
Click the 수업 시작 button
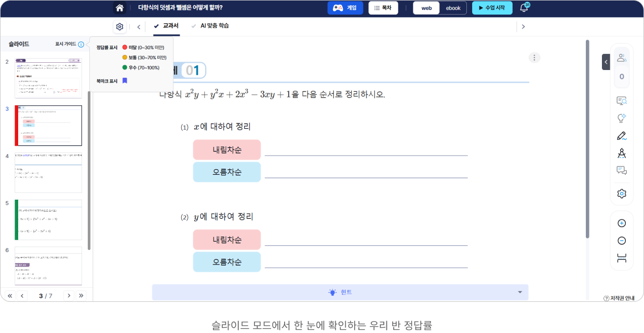point(492,8)
